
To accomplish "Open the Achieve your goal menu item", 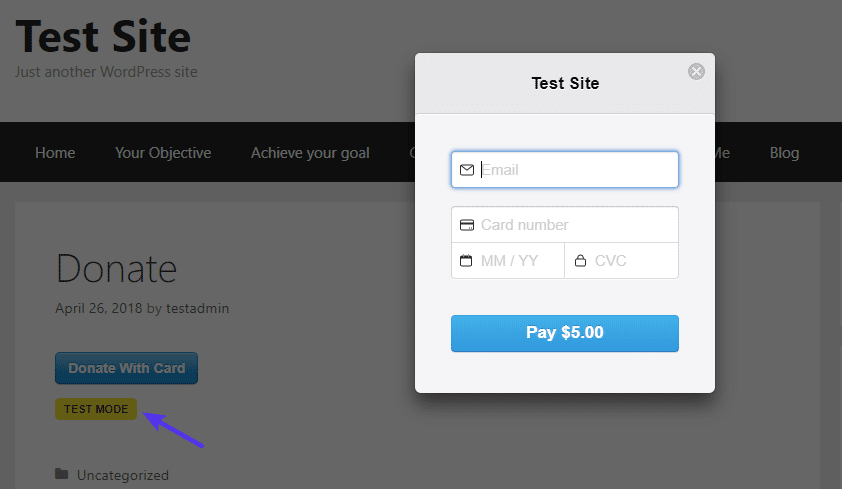I will (310, 153).
